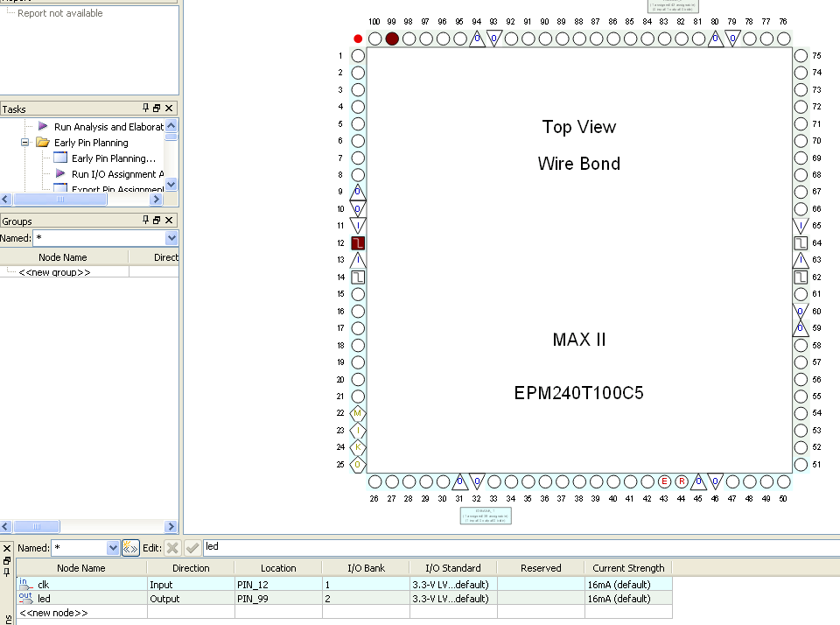Select the <<new node>> row
This screenshot has width=840, height=625.
53,613
